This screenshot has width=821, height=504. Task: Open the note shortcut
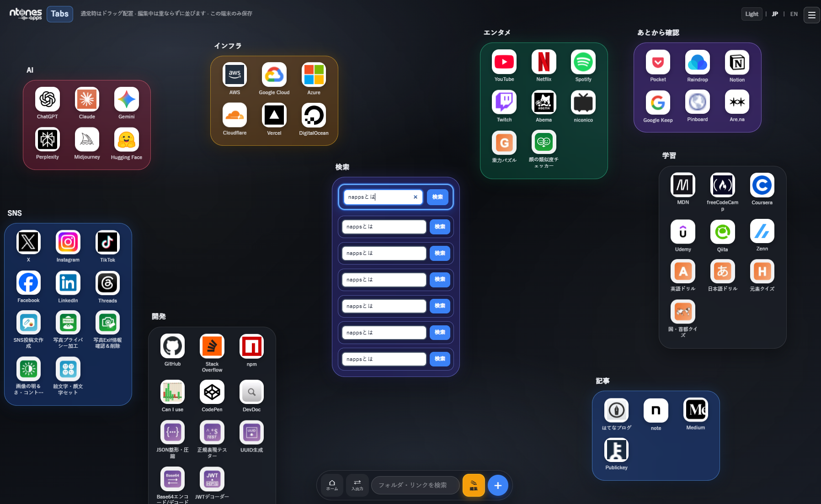coord(656,410)
